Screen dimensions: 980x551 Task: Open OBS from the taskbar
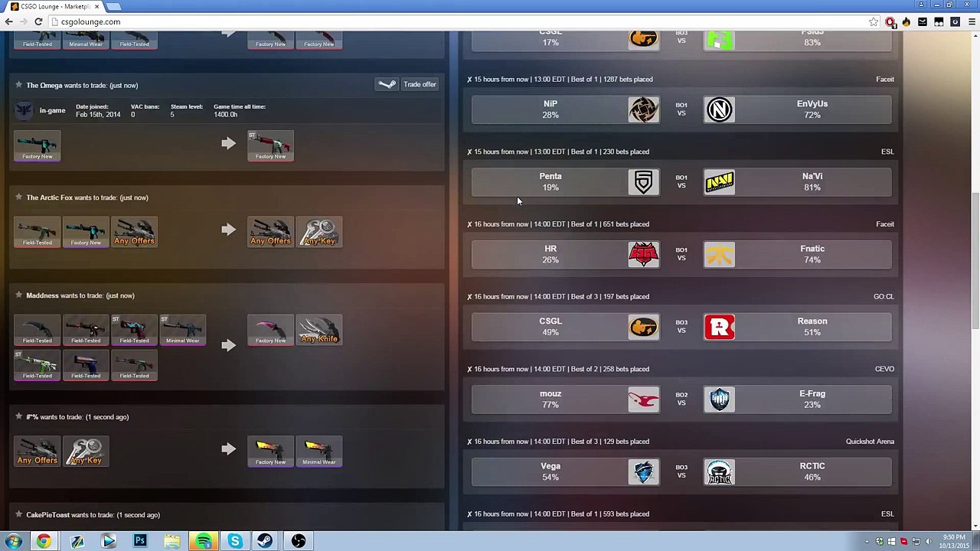tap(299, 541)
